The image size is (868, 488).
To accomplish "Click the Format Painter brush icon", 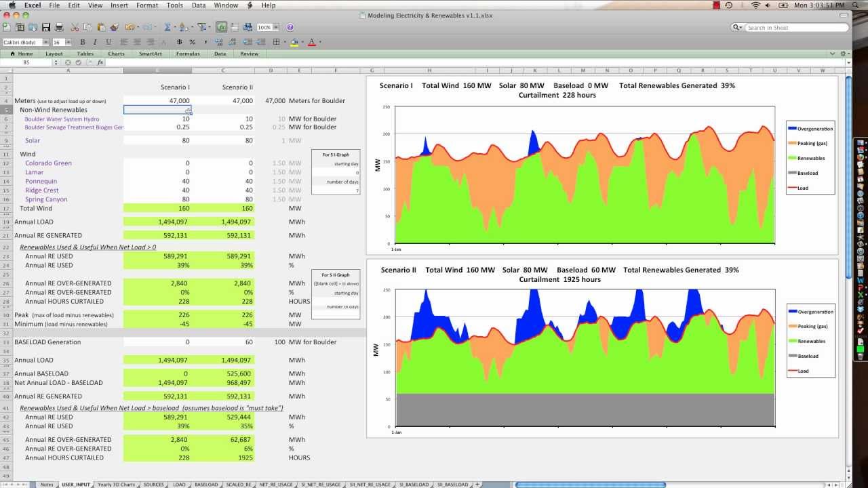I will click(114, 27).
